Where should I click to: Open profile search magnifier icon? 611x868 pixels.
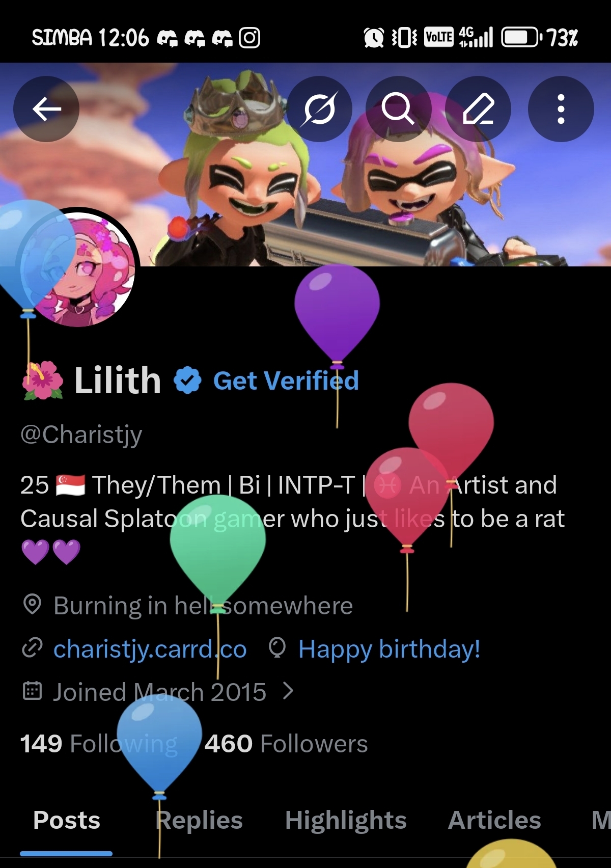[398, 108]
